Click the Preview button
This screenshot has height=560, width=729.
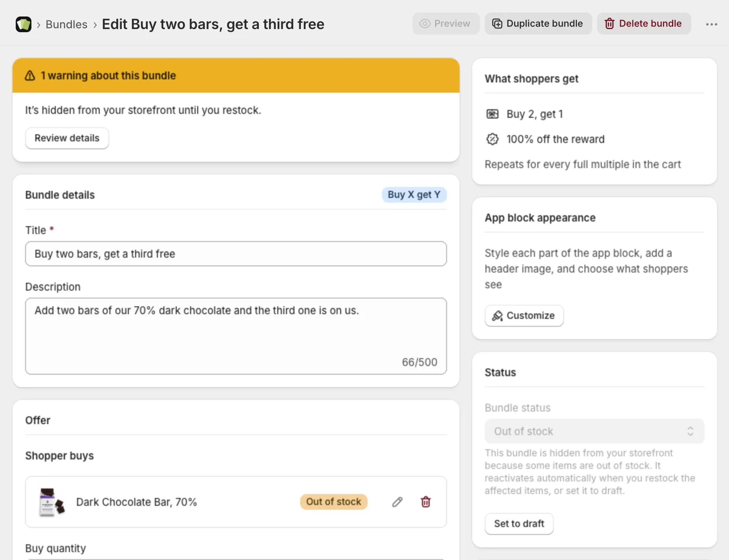pyautogui.click(x=446, y=24)
